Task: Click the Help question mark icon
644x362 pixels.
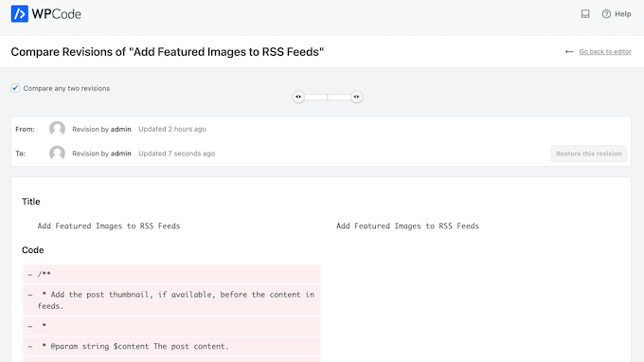Action: pos(606,14)
